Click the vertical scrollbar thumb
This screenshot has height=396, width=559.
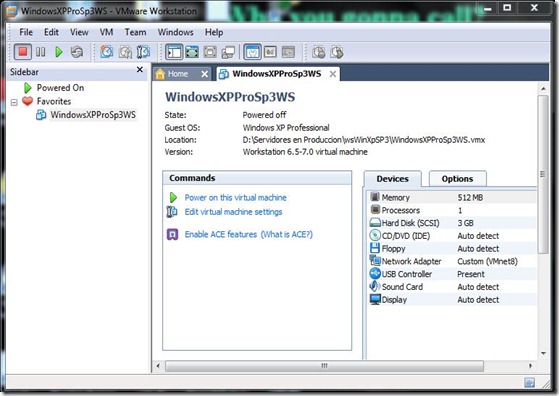(543, 174)
